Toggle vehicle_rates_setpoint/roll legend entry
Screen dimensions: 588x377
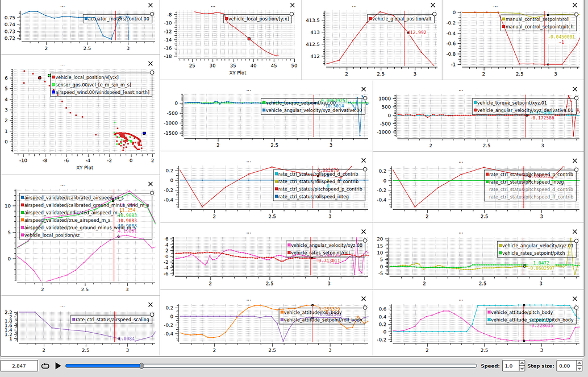coord(319,252)
